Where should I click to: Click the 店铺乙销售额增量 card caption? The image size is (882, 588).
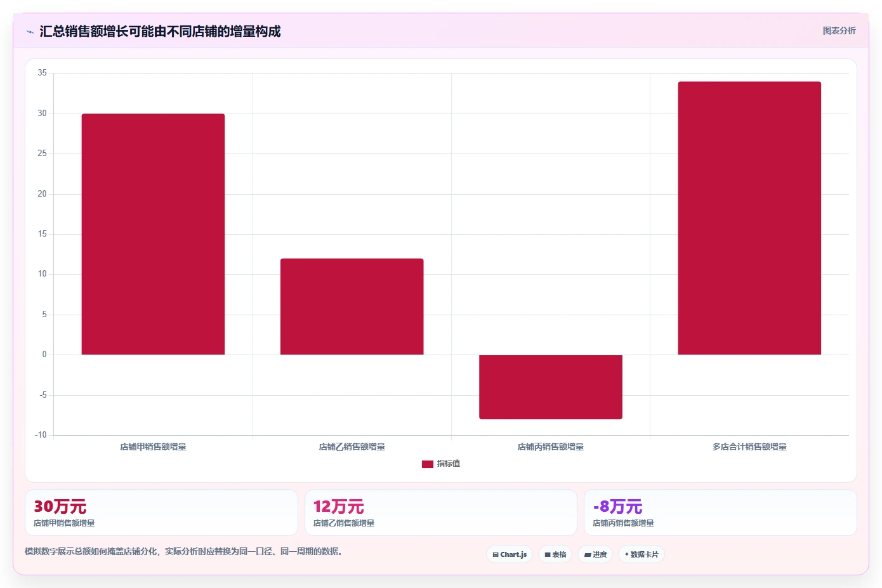(344, 523)
